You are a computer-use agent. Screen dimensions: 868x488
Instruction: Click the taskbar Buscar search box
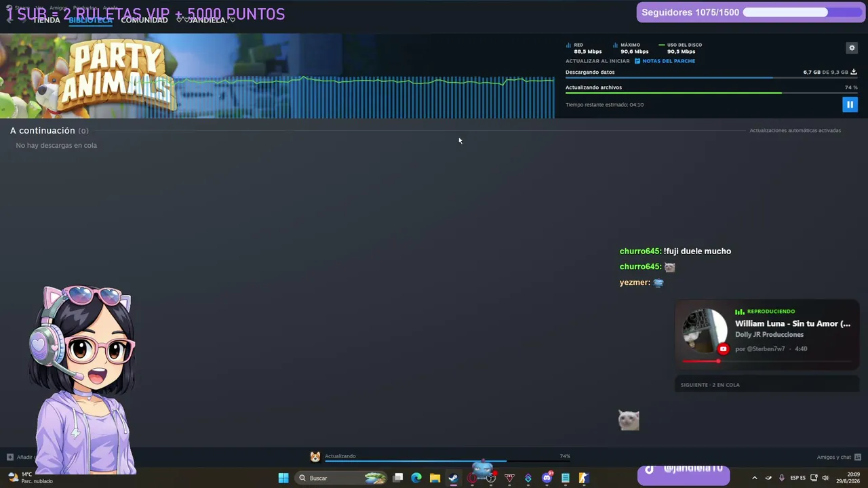click(x=342, y=478)
